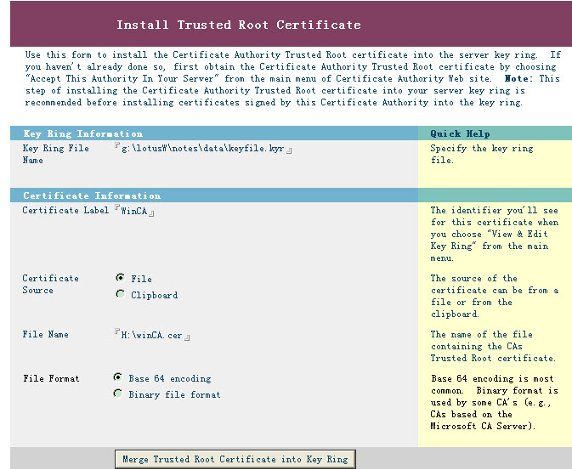Edit the Key Ring File Name field

203,148
